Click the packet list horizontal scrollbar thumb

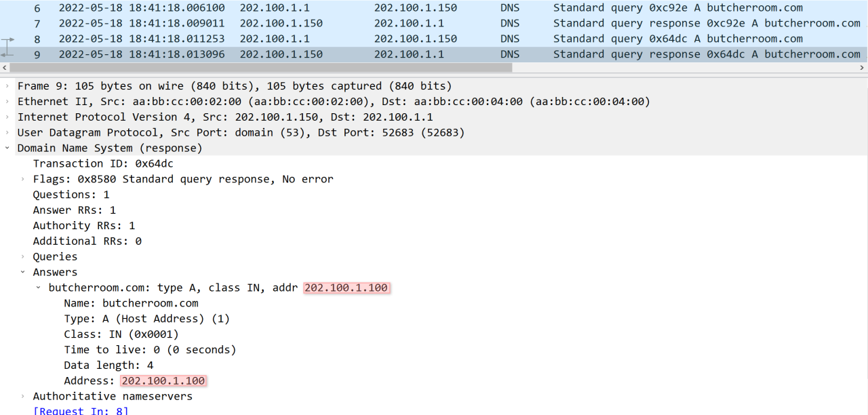258,68
